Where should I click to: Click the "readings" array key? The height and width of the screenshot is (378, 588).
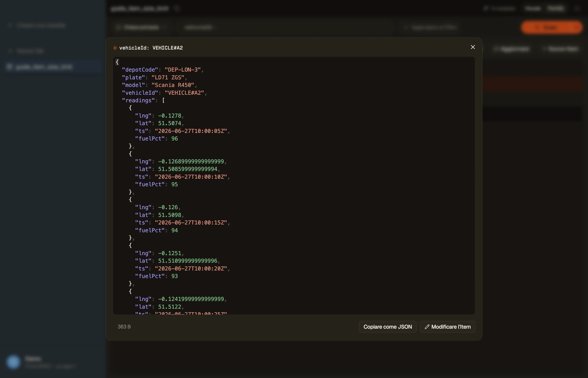point(138,100)
